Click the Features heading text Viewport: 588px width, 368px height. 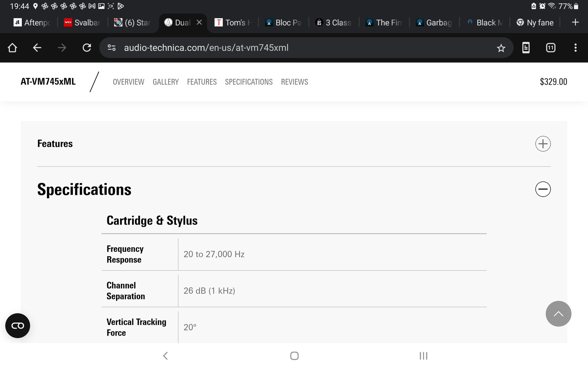(55, 144)
